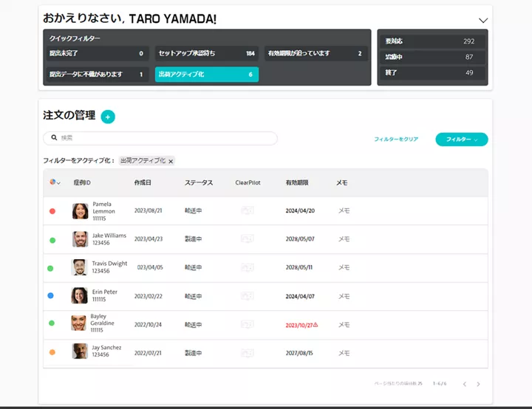Open Jake Williams' patient photo
This screenshot has width=532, height=409.
(80, 239)
